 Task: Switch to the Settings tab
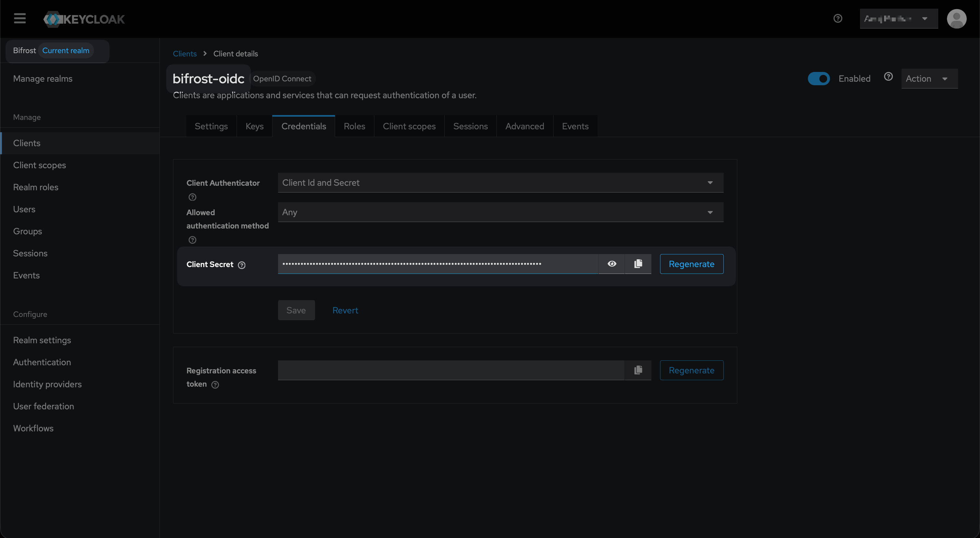point(211,126)
